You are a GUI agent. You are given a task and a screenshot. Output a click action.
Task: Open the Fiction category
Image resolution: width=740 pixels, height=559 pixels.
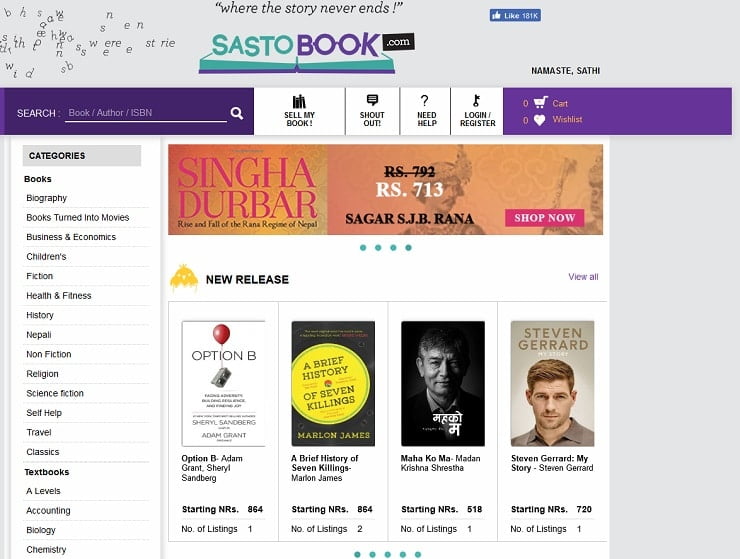(x=40, y=276)
